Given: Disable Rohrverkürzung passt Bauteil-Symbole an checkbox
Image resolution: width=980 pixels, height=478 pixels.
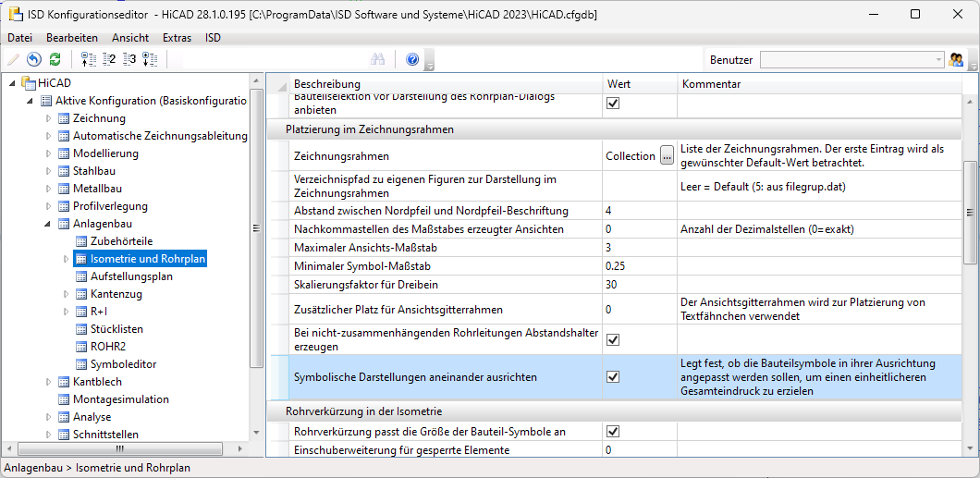Looking at the screenshot, I should (x=612, y=432).
